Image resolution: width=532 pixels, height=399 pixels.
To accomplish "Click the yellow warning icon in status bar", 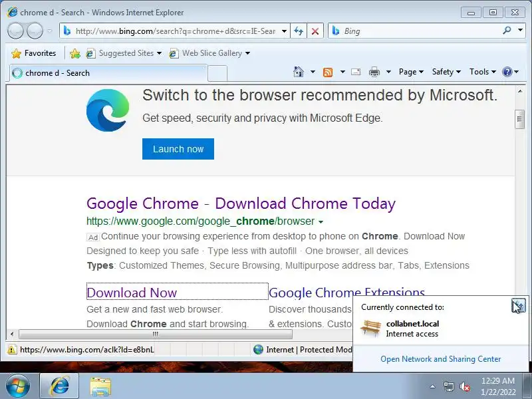I will 12,349.
